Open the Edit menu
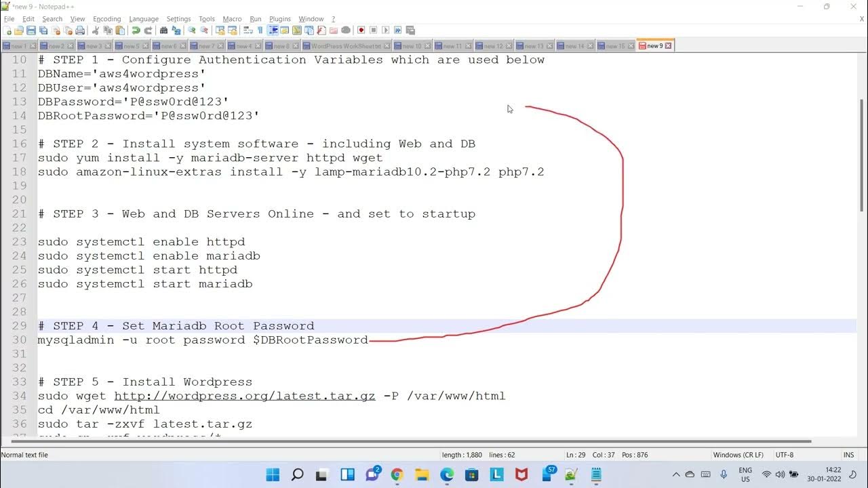The image size is (868, 488). tap(28, 19)
